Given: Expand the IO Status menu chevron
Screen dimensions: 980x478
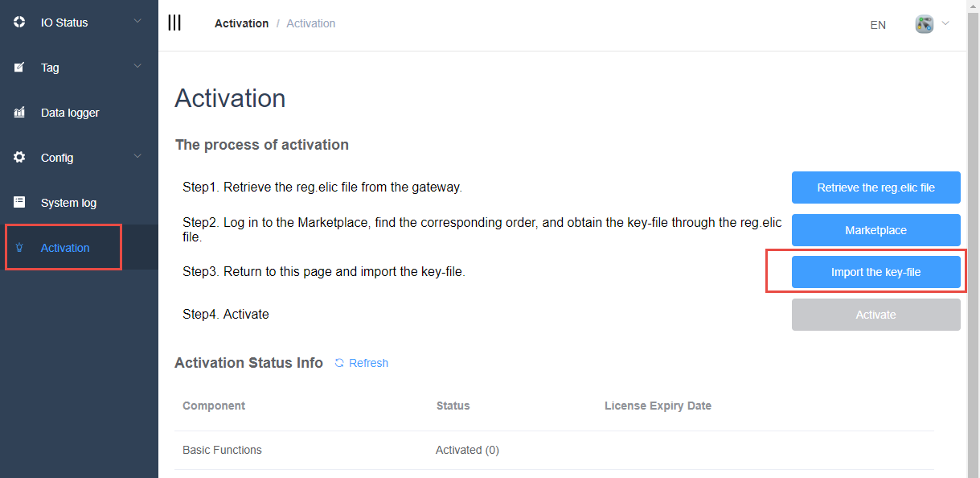Looking at the screenshot, I should [x=137, y=21].
